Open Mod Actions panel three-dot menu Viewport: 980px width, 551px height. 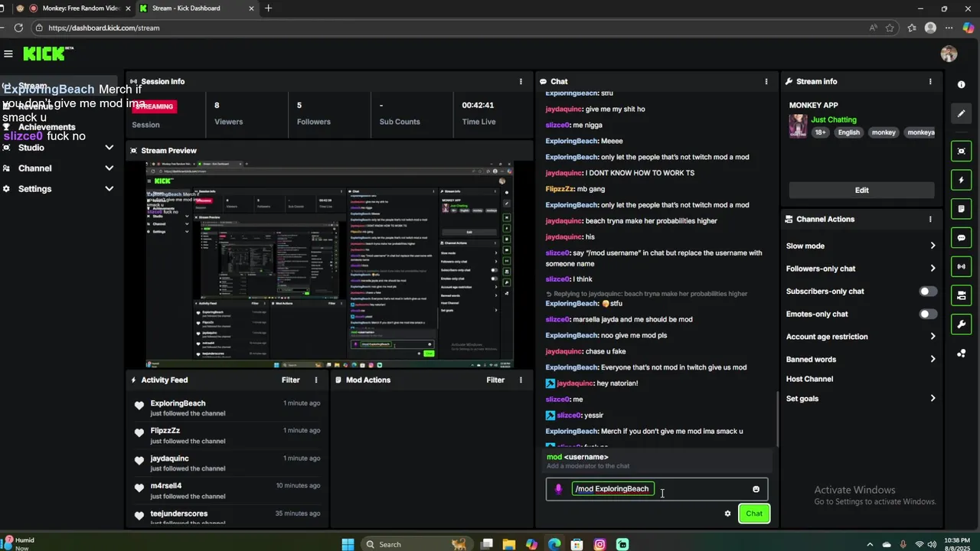(521, 380)
